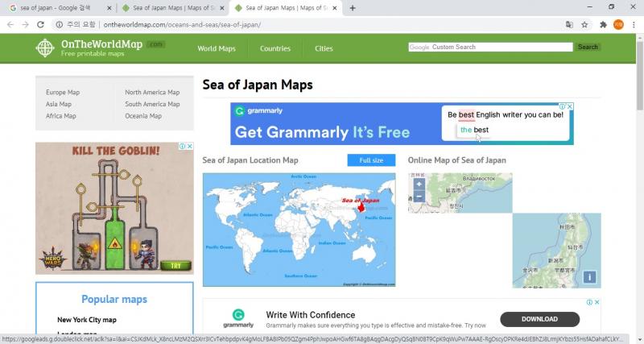The height and width of the screenshot is (344, 644).
Task: Click the Google Custom Search field
Action: pos(502,47)
